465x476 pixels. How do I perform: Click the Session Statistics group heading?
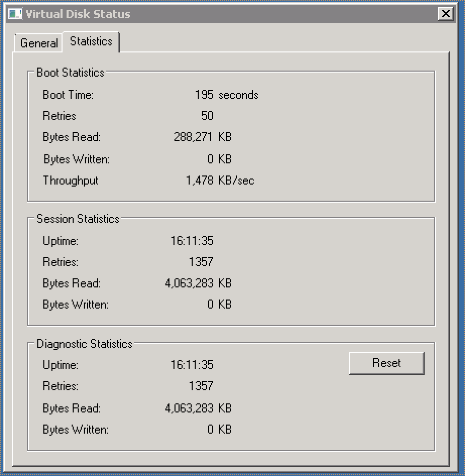pos(78,218)
